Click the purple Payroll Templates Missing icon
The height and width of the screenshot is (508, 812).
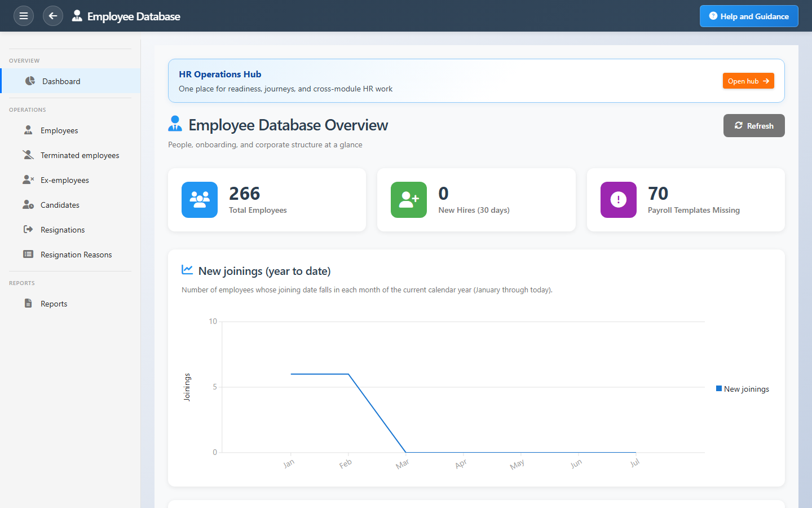point(619,200)
